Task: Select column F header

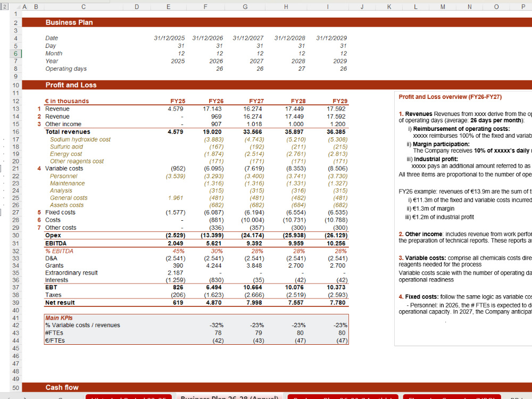Action: tap(205, 7)
